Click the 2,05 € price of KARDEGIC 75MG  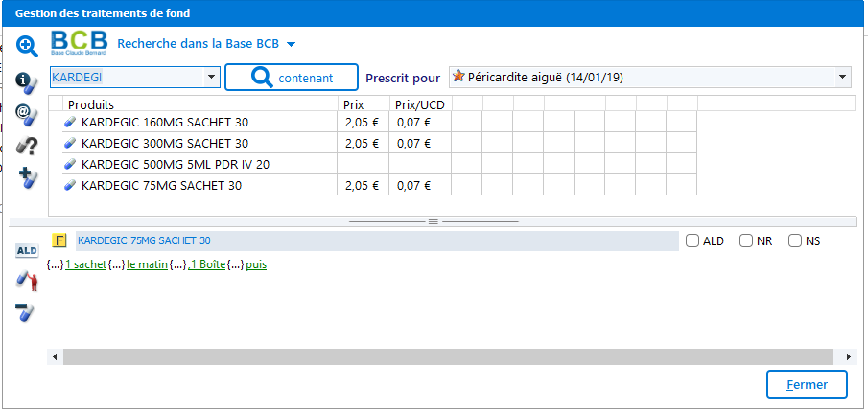(x=362, y=185)
